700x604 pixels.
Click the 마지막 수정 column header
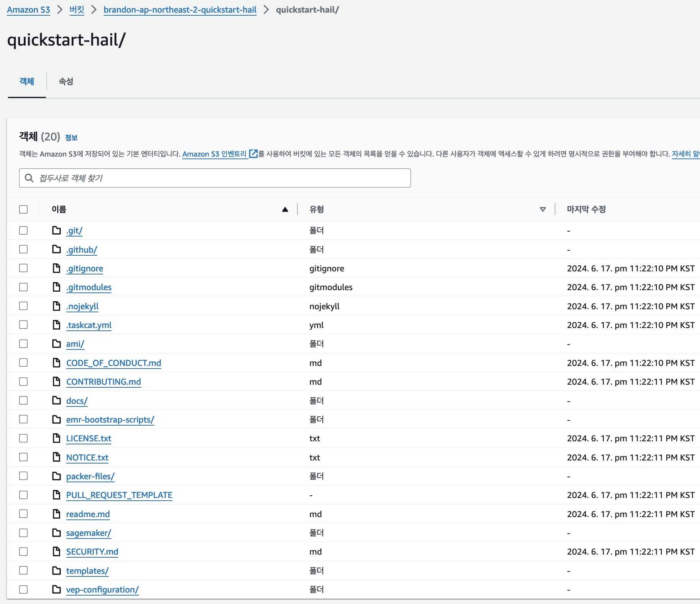coord(586,209)
